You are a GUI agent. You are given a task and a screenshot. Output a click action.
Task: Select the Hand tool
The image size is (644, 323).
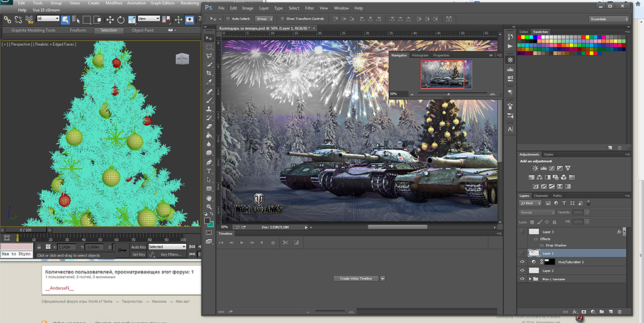[x=209, y=199]
